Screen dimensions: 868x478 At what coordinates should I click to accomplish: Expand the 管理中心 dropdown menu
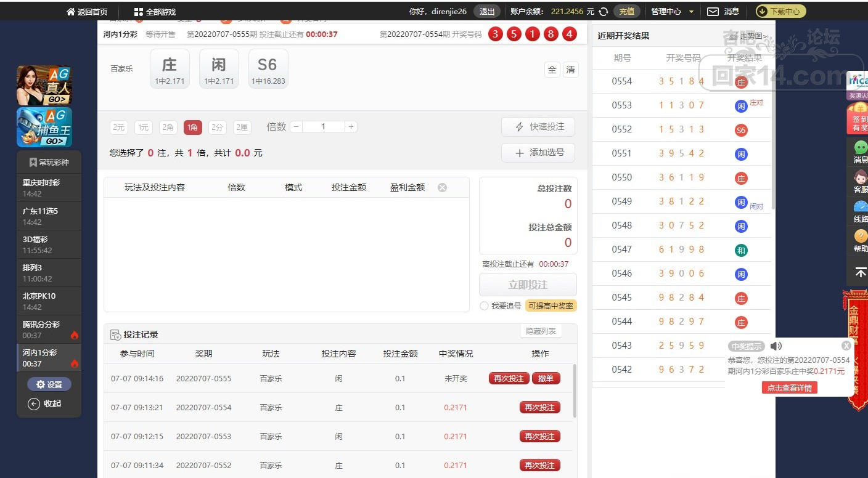672,12
